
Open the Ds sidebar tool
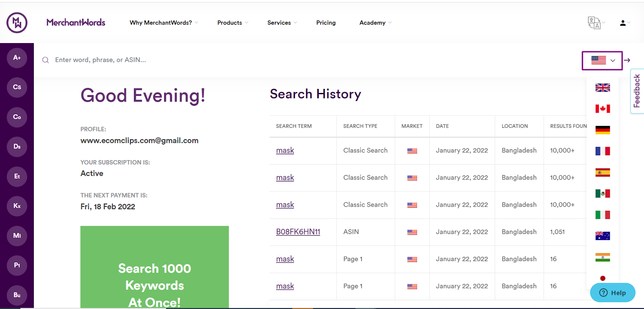pyautogui.click(x=17, y=146)
